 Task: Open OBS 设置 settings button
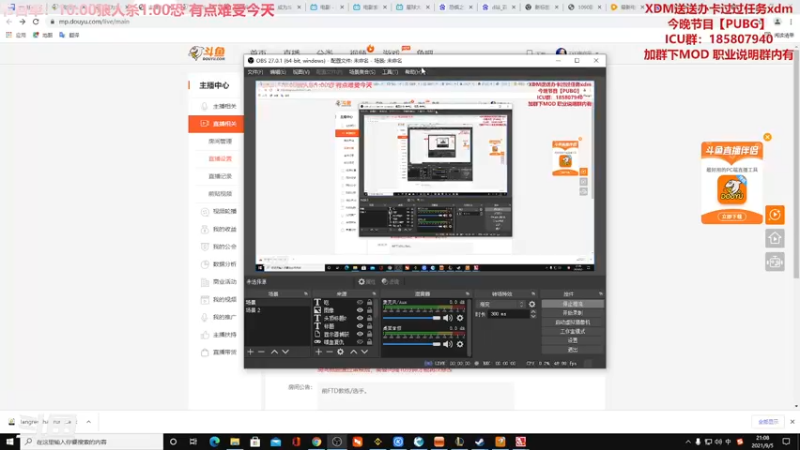pos(572,340)
